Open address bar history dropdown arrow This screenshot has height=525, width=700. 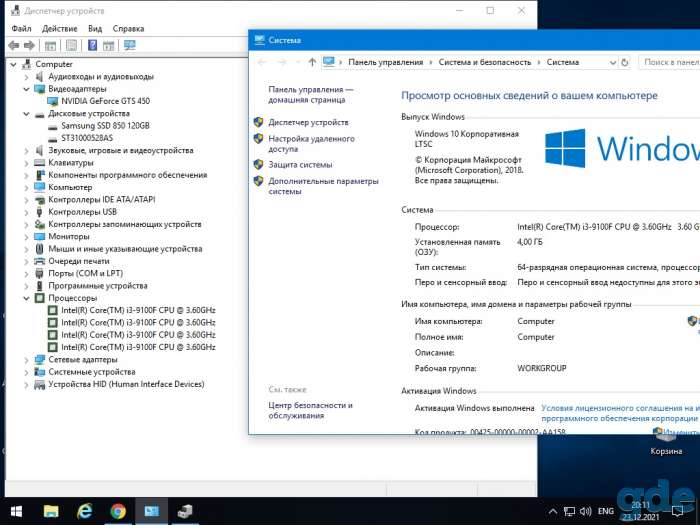point(613,63)
